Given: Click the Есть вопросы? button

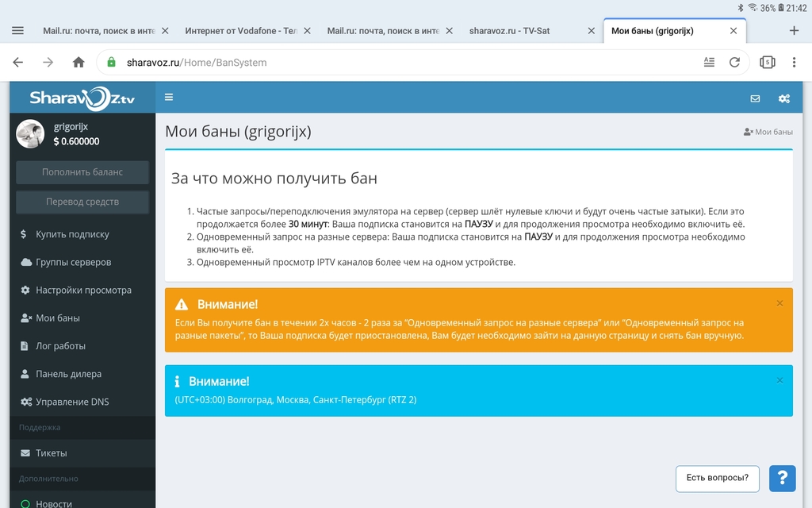Looking at the screenshot, I should [x=717, y=478].
